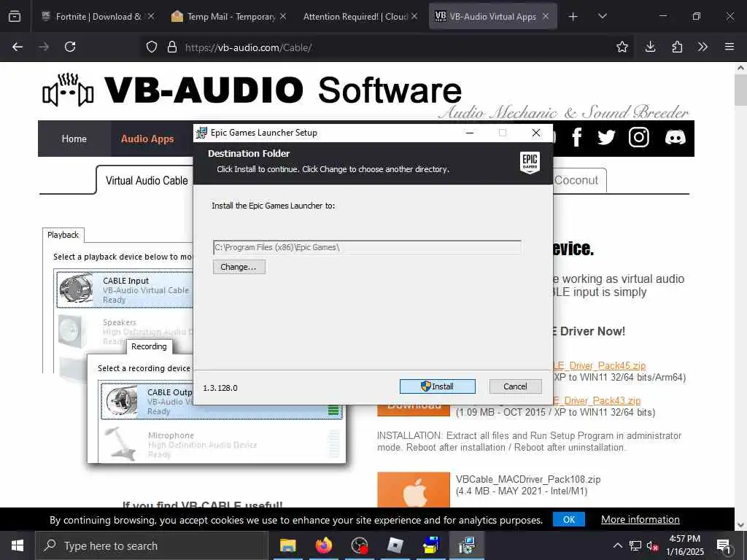This screenshot has height=560, width=747.
Task: Open File Explorer from the taskbar
Action: [x=287, y=545]
